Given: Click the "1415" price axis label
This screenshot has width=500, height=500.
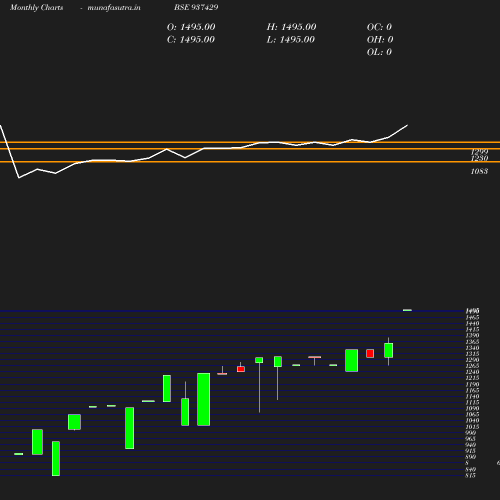Looking at the screenshot, I should pyautogui.click(x=473, y=329).
